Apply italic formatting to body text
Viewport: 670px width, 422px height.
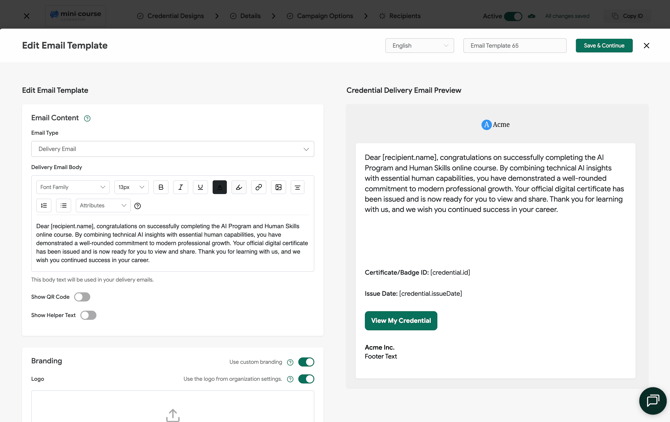pyautogui.click(x=181, y=187)
